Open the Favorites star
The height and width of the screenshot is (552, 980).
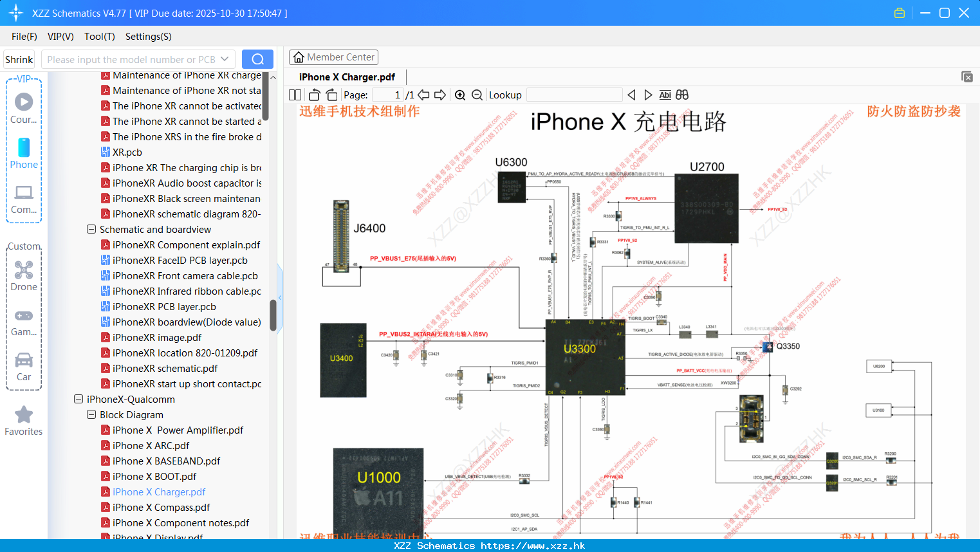[x=24, y=421]
